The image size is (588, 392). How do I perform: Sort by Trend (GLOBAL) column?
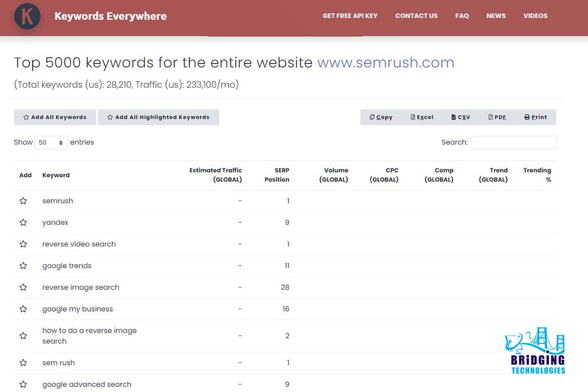pos(493,175)
